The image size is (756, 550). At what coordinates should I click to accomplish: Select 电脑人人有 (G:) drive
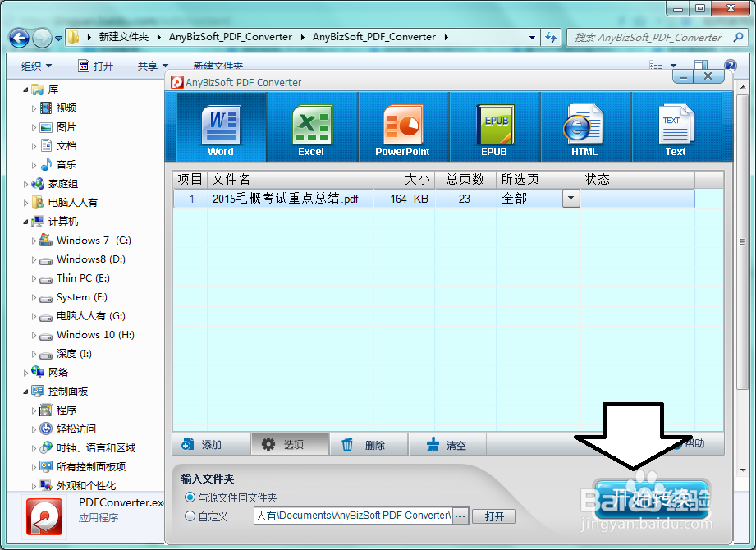90,316
